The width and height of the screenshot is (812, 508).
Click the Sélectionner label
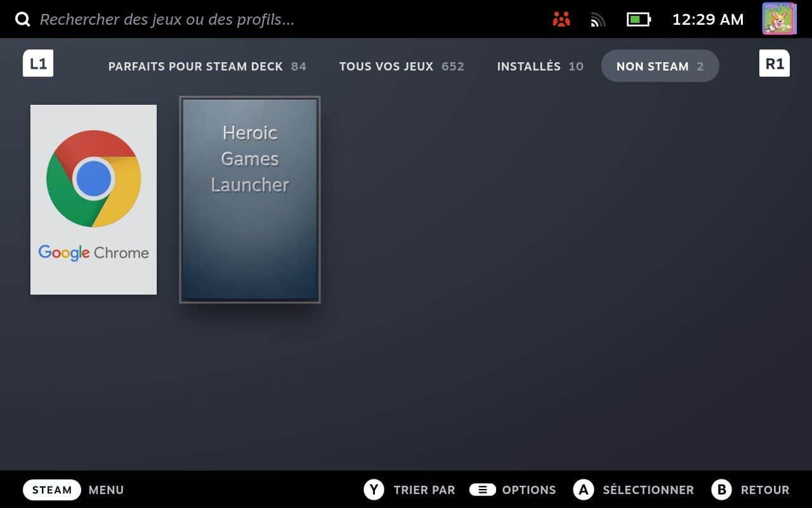(x=648, y=490)
